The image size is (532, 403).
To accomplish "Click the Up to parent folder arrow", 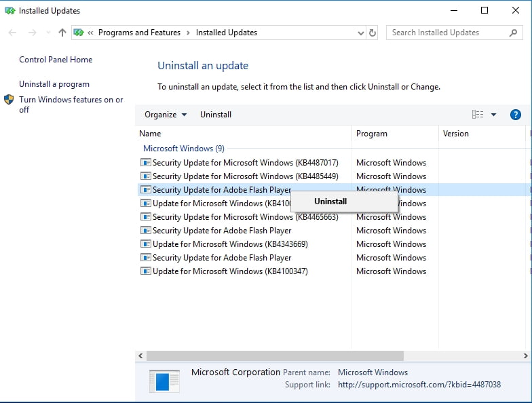I will 62,33.
